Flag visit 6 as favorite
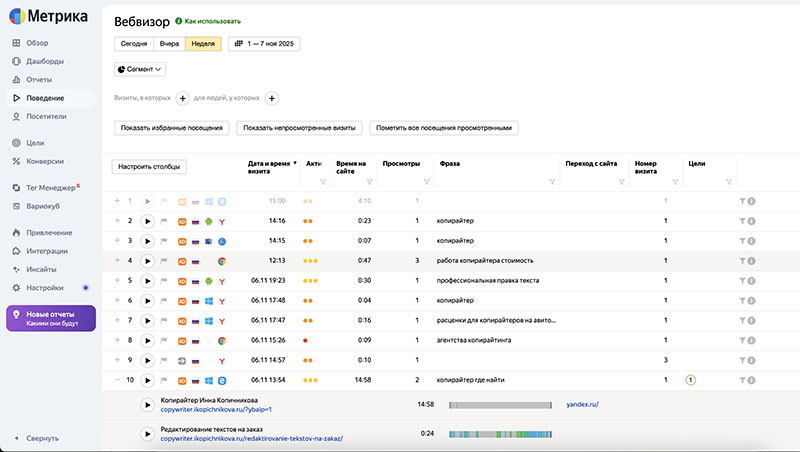Image resolution: width=800 pixels, height=452 pixels. (164, 301)
